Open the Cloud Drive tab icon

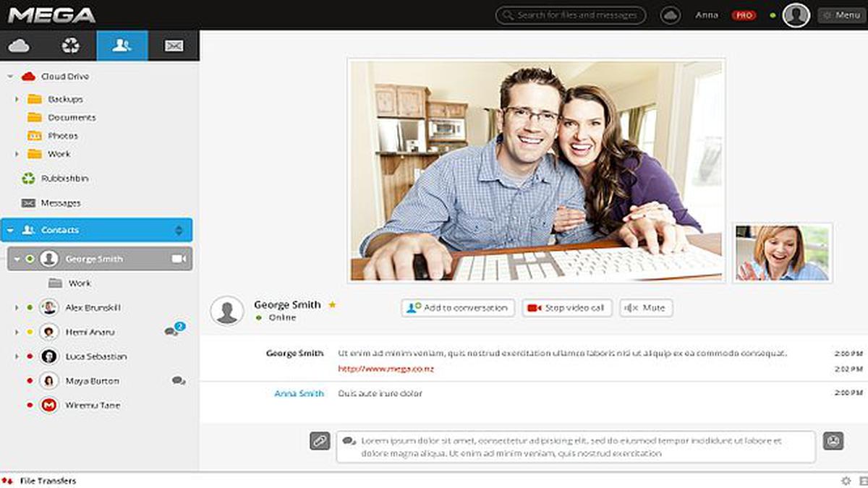coord(20,45)
